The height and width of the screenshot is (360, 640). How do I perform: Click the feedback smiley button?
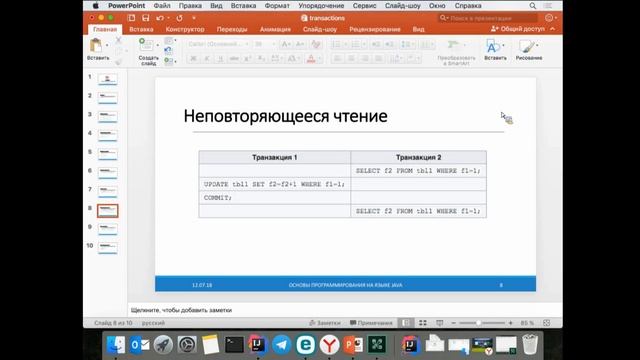click(x=549, y=18)
